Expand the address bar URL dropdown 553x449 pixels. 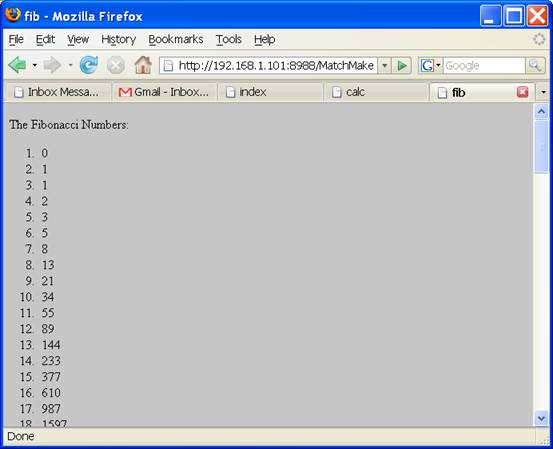coord(384,66)
